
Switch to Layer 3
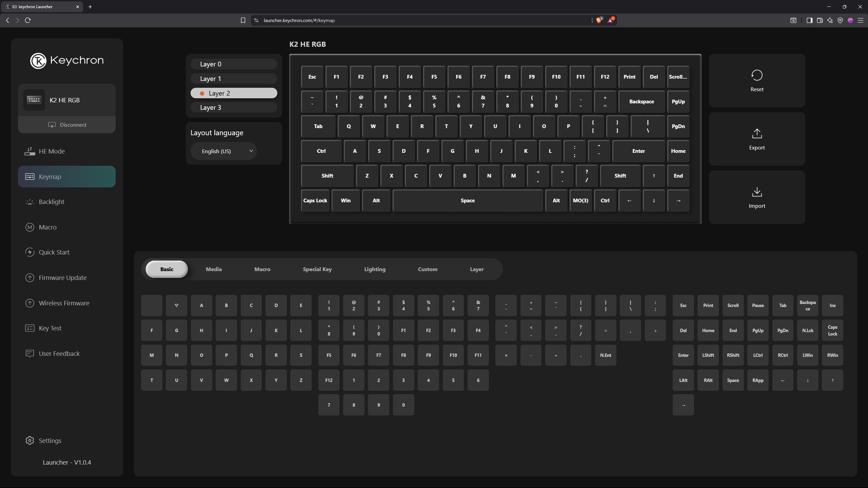click(234, 107)
